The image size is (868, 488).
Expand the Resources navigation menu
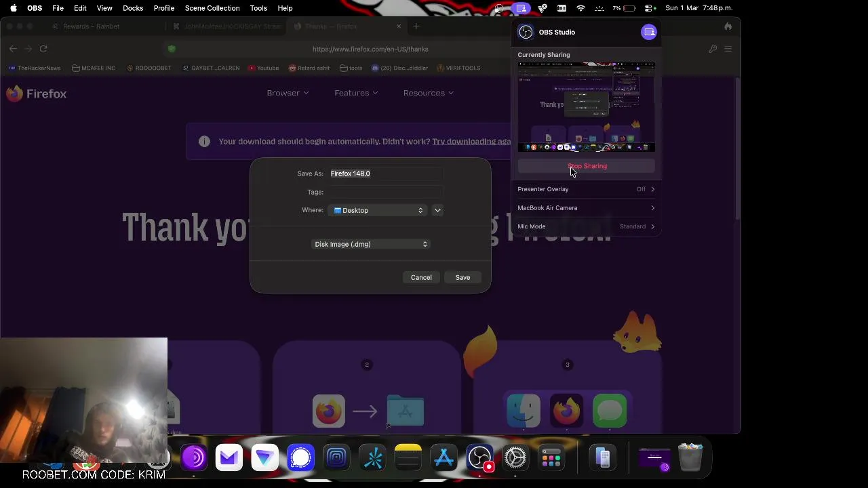point(429,93)
